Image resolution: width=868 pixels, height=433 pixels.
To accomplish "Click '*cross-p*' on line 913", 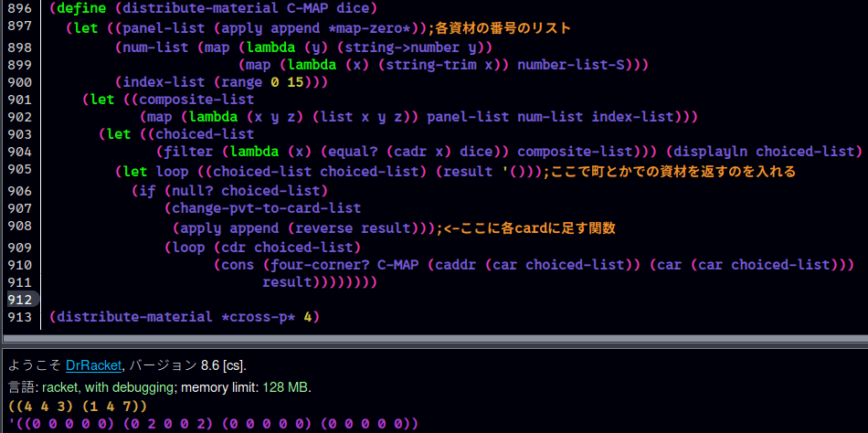I will click(259, 317).
